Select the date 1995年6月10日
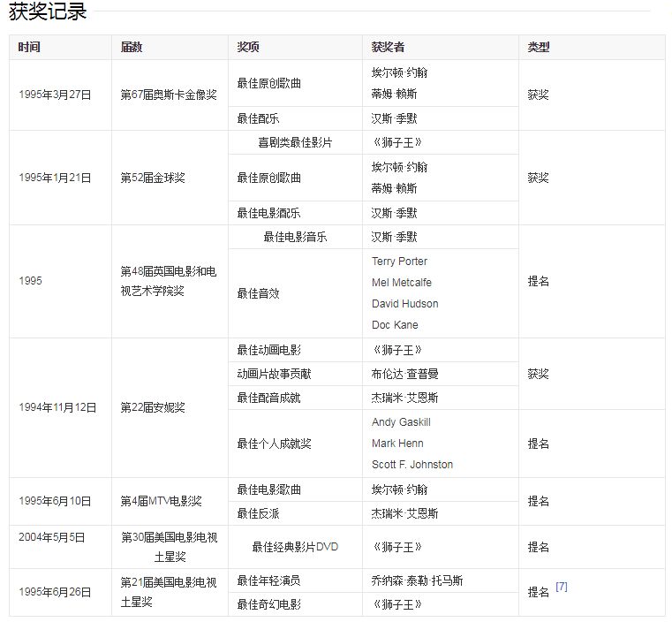Viewport: 672px width, 622px height. tap(55, 501)
